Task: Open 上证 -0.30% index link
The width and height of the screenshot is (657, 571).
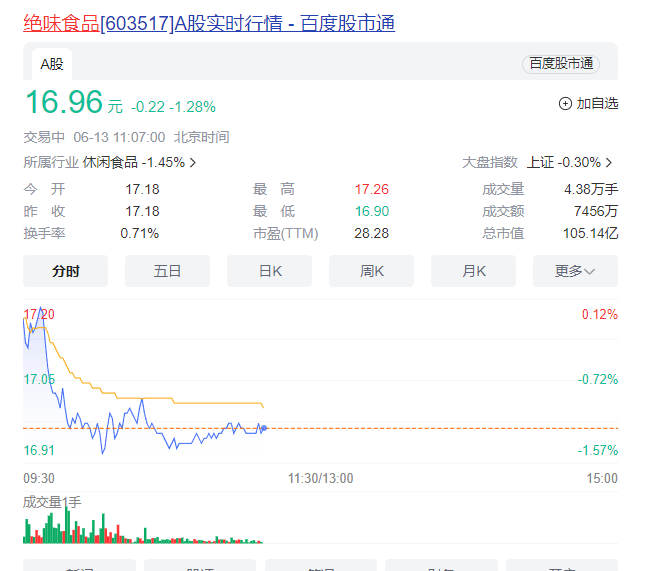Action: (x=569, y=162)
